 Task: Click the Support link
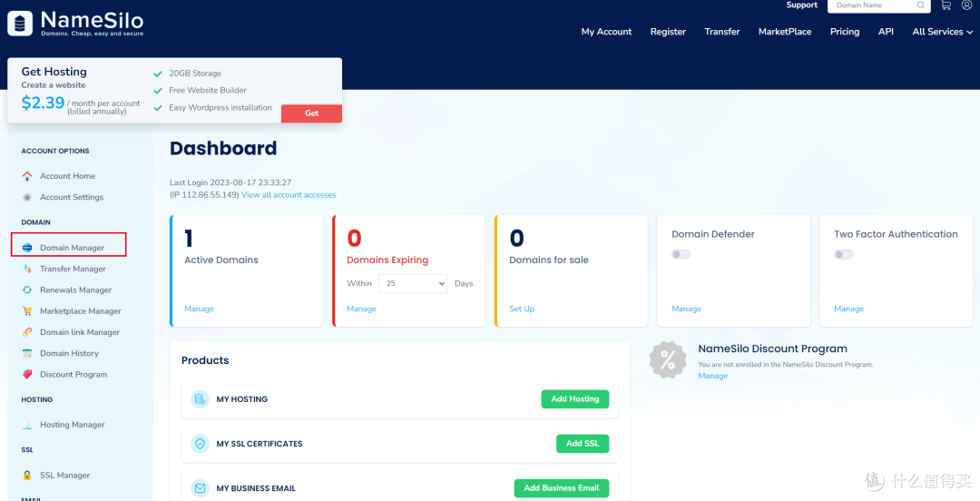pyautogui.click(x=801, y=5)
